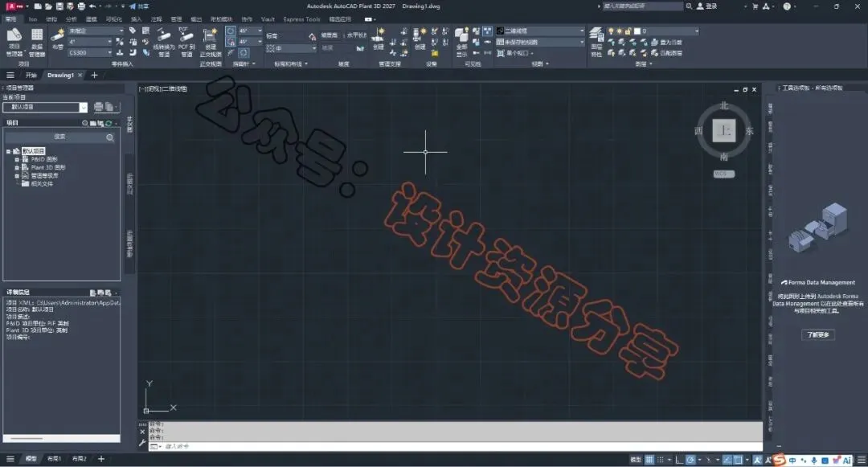The image size is (868, 467).
Task: Click the WCS label under ViewCube
Action: pos(723,174)
